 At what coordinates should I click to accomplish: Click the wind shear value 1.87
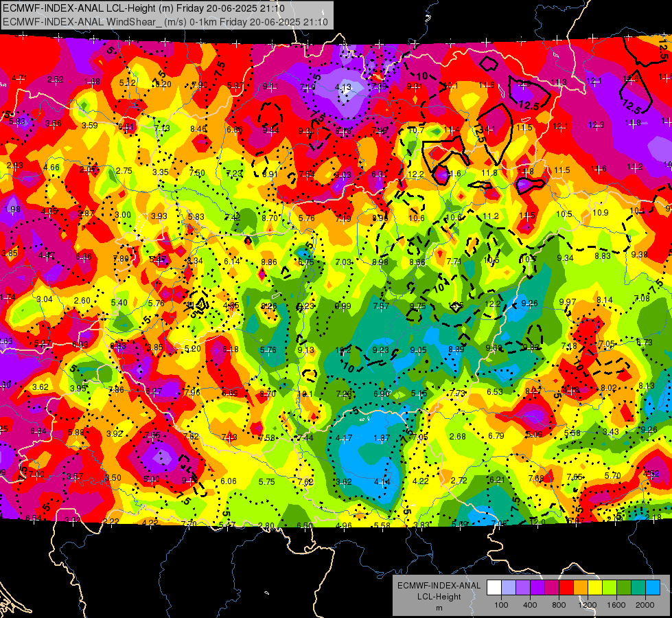tap(382, 438)
